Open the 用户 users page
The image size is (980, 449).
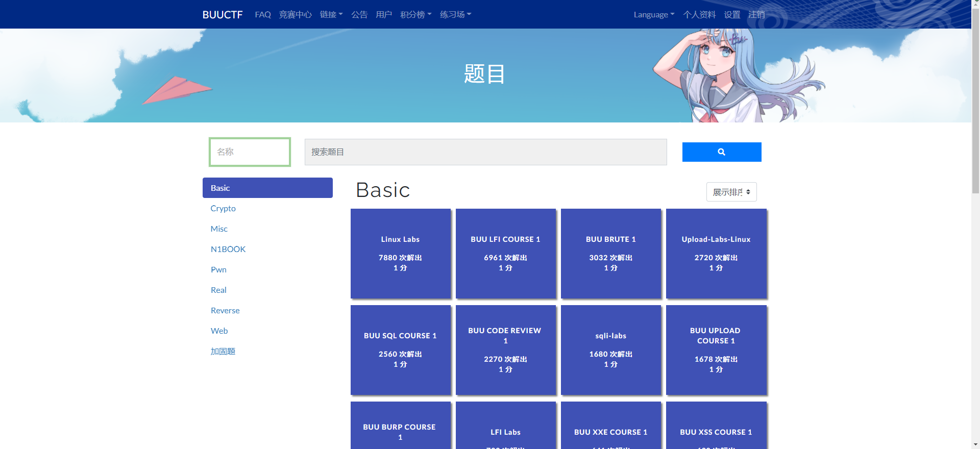384,15
